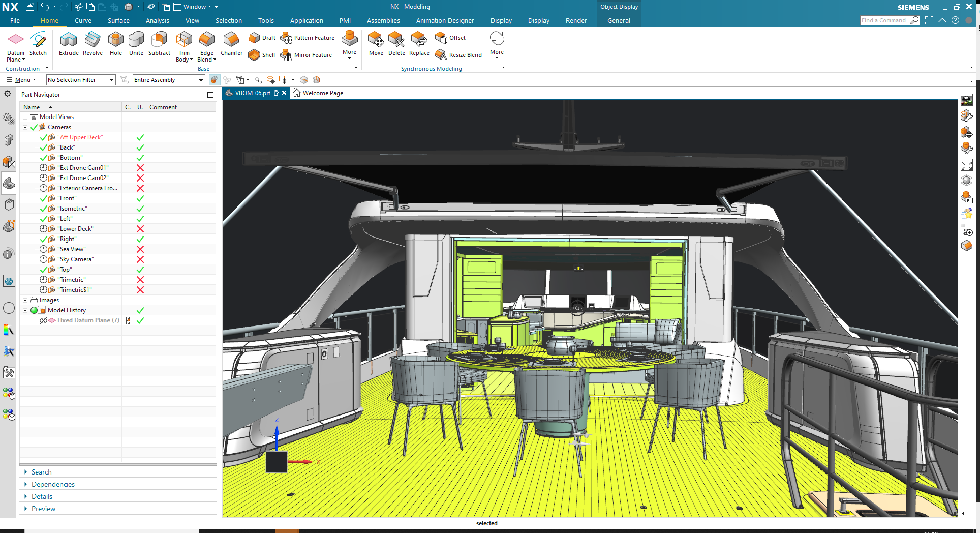Toggle the "Aft Upper Deck" camera checkmark
This screenshot has height=533, width=980.
44,137
